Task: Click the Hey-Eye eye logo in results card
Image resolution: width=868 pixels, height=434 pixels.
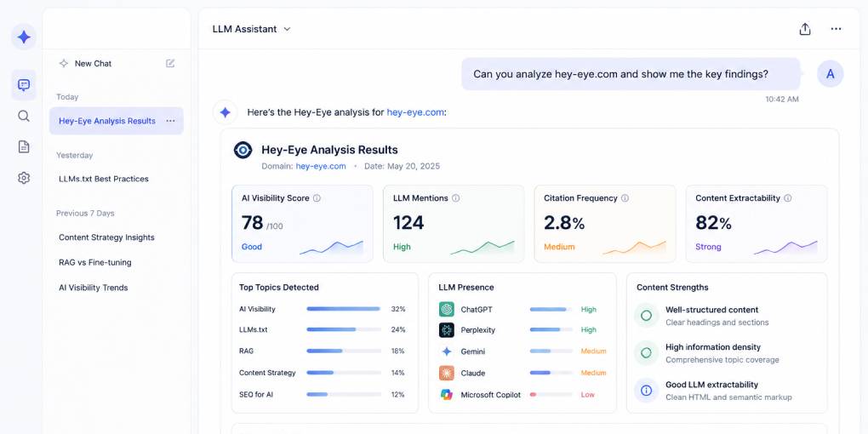Action: [243, 150]
